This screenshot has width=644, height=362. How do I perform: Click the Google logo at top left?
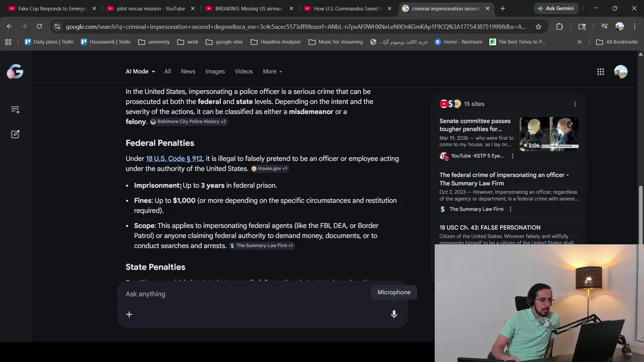15,72
